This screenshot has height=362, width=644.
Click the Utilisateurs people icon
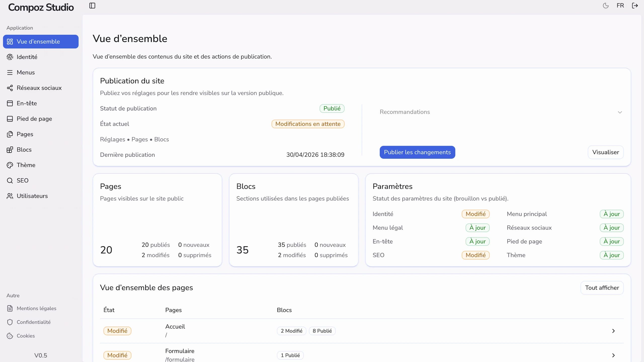[10, 196]
